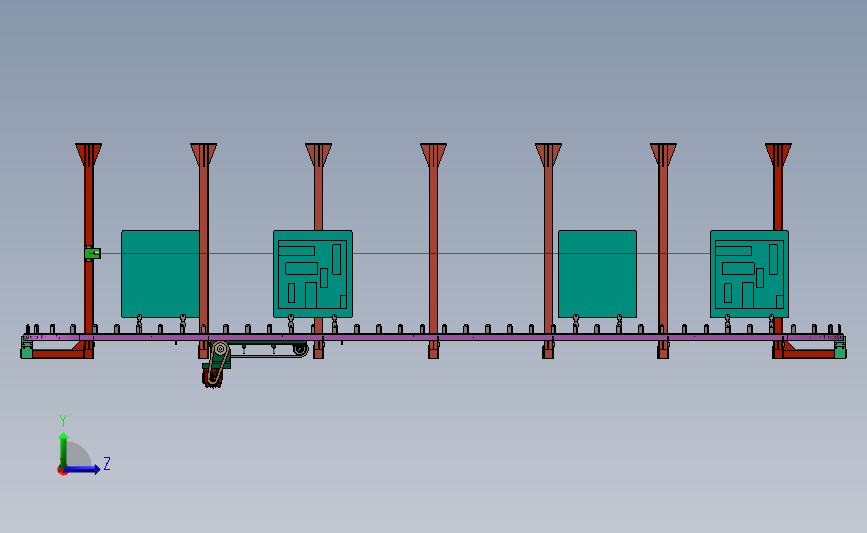Pick the purple conveyor rail
Image resolution: width=867 pixels, height=533 pixels.
point(434,337)
